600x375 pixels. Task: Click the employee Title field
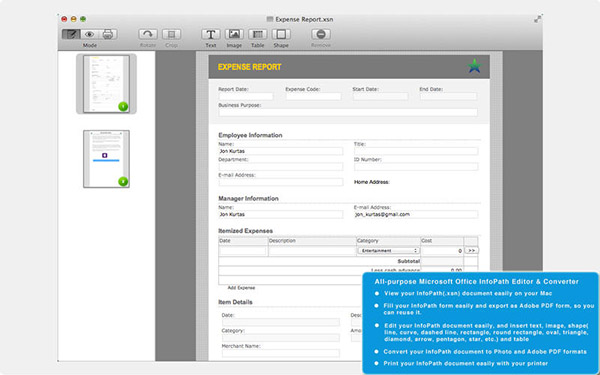416,151
